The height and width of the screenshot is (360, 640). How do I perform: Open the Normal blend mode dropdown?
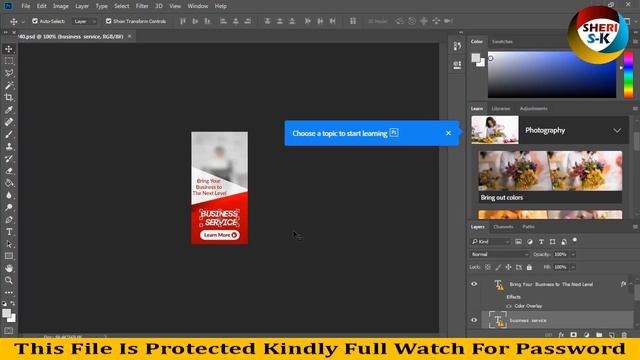[499, 254]
